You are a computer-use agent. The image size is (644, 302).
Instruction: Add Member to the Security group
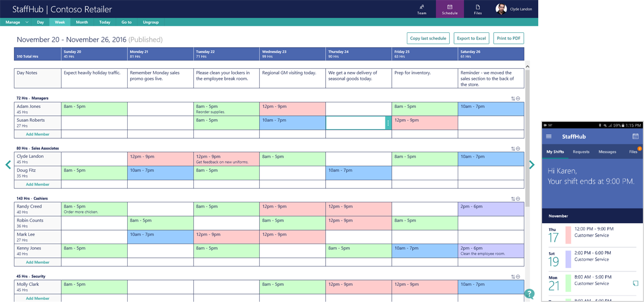[38, 298]
